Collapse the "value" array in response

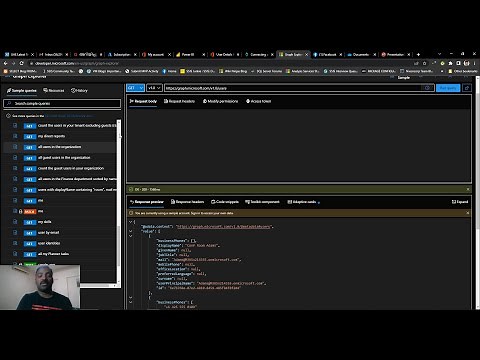[130, 231]
